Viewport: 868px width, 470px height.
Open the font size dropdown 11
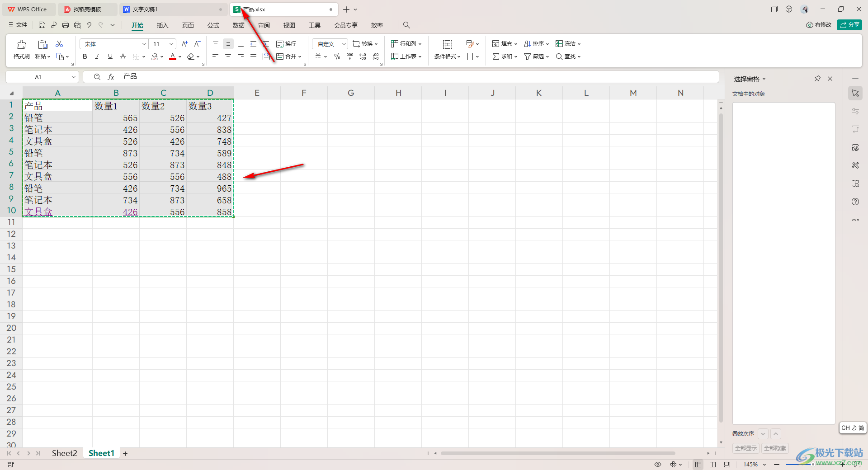point(171,44)
